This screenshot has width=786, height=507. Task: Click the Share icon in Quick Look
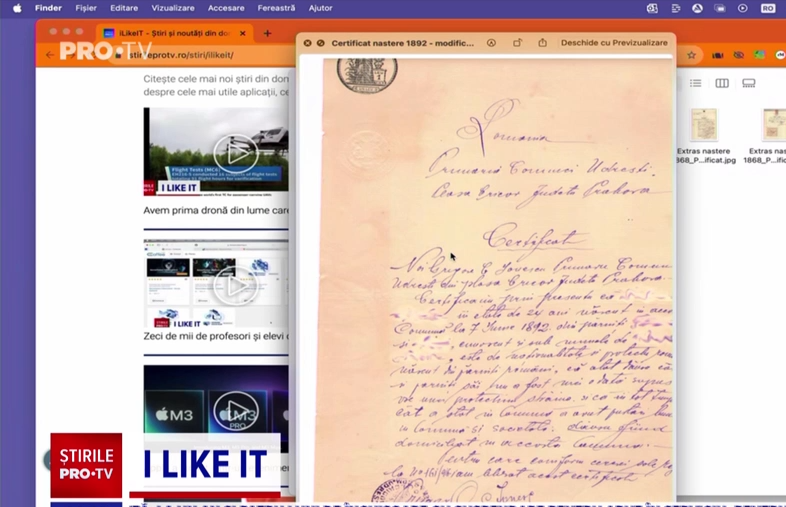pos(542,43)
